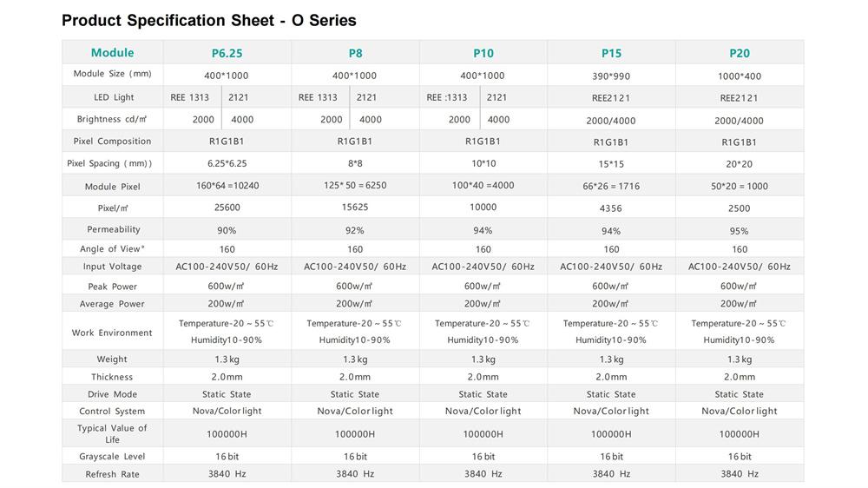The height and width of the screenshot is (488, 868).
Task: Click the P10 column header
Action: tap(483, 53)
